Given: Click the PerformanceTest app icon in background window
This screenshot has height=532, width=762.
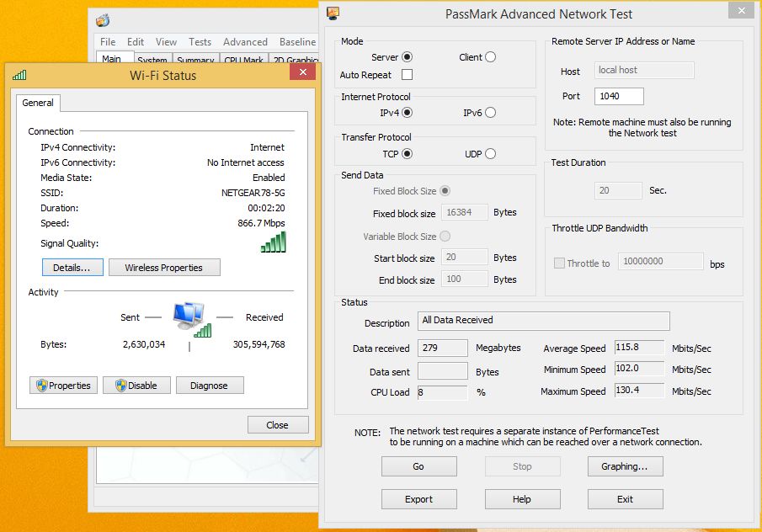Looking at the screenshot, I should click(103, 20).
